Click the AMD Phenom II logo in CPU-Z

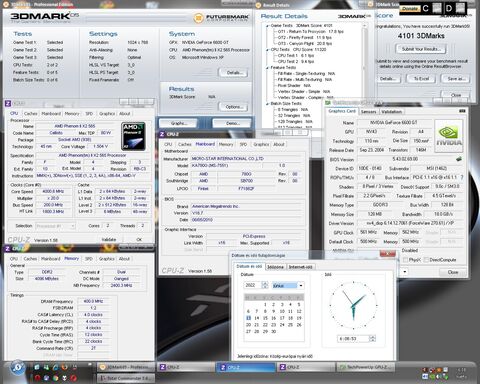133,136
